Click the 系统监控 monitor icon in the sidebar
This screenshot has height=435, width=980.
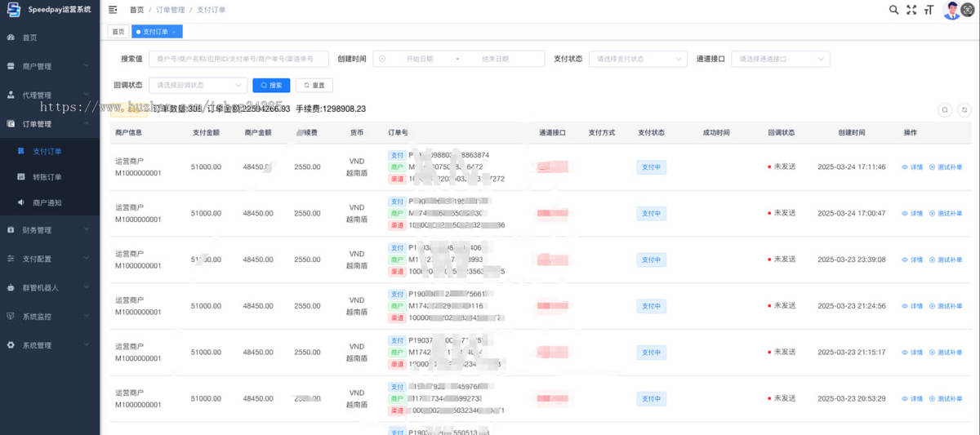(11, 316)
